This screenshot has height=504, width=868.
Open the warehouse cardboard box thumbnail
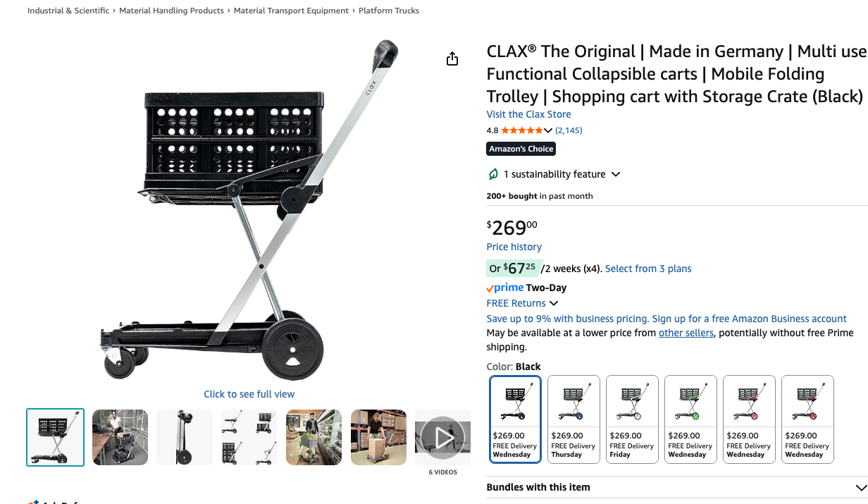[378, 437]
